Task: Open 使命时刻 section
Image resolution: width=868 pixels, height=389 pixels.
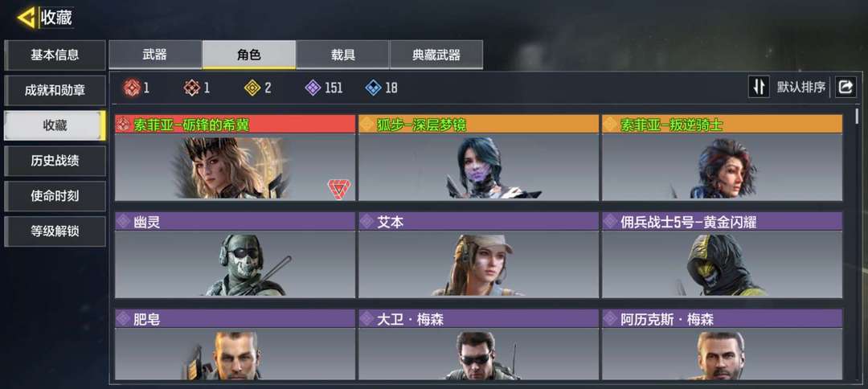Action: 55,196
